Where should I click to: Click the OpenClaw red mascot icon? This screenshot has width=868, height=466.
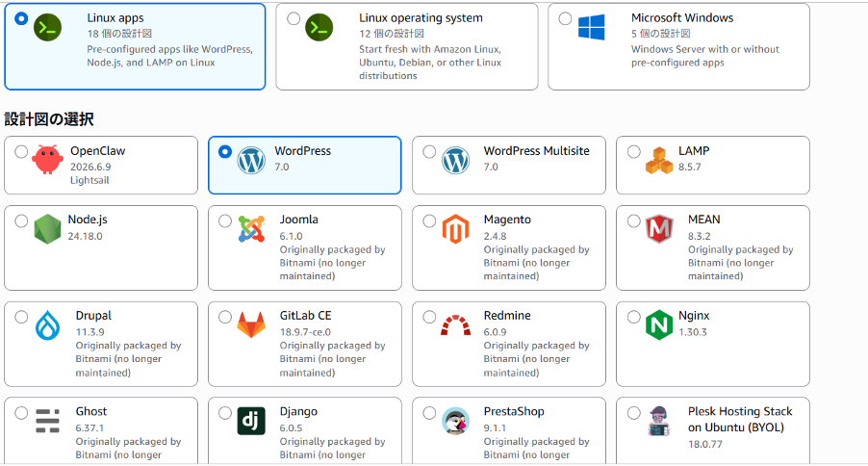[x=47, y=160]
